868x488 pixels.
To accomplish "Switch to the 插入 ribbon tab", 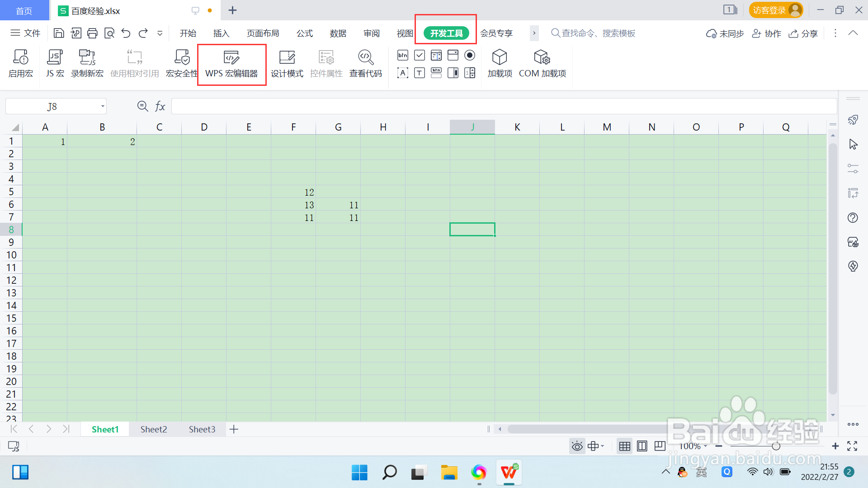I will coord(222,33).
